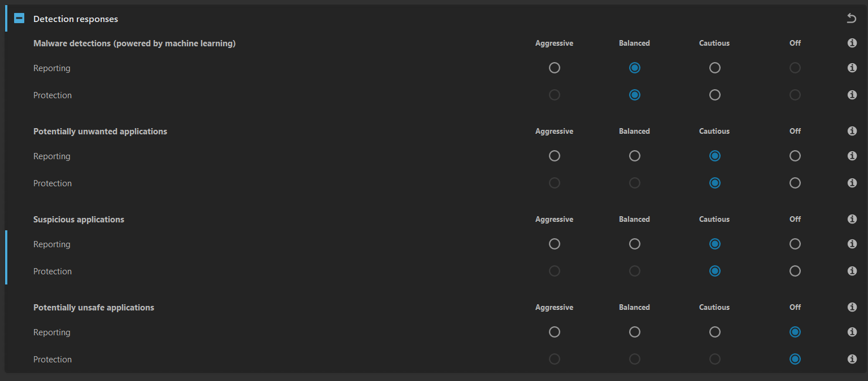Set Malware detections Protection to Cautious

[715, 95]
